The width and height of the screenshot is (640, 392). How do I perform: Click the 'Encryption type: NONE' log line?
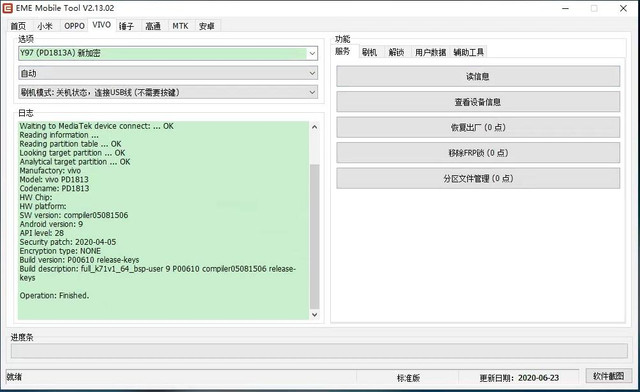click(60, 251)
